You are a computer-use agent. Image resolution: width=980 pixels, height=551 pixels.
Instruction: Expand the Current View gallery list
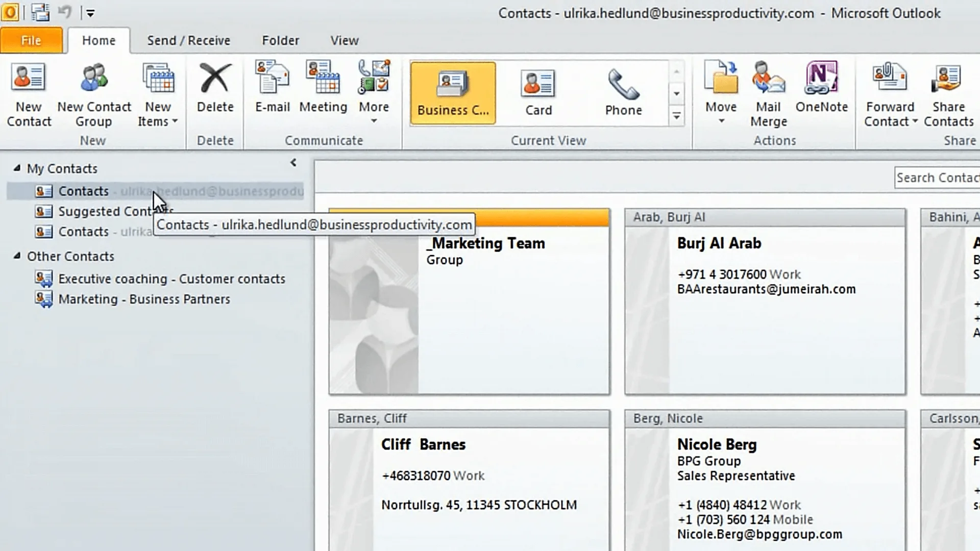[676, 116]
